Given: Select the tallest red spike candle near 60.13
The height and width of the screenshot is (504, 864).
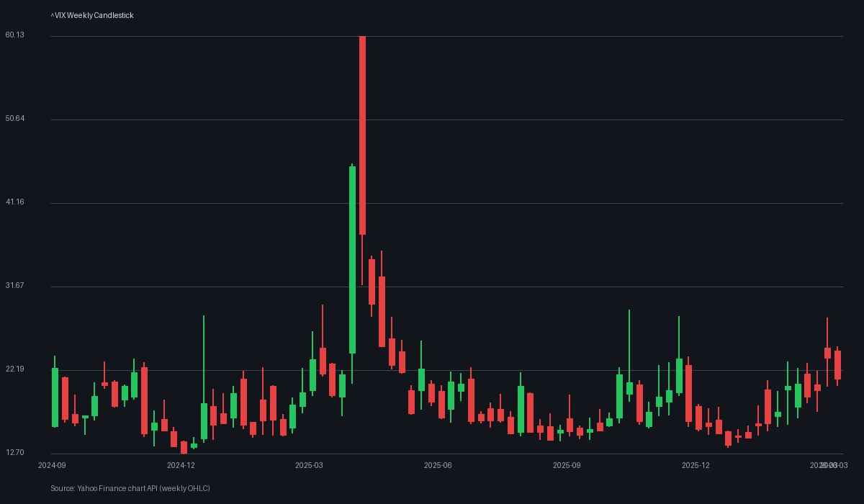Looking at the screenshot, I should coord(362,130).
